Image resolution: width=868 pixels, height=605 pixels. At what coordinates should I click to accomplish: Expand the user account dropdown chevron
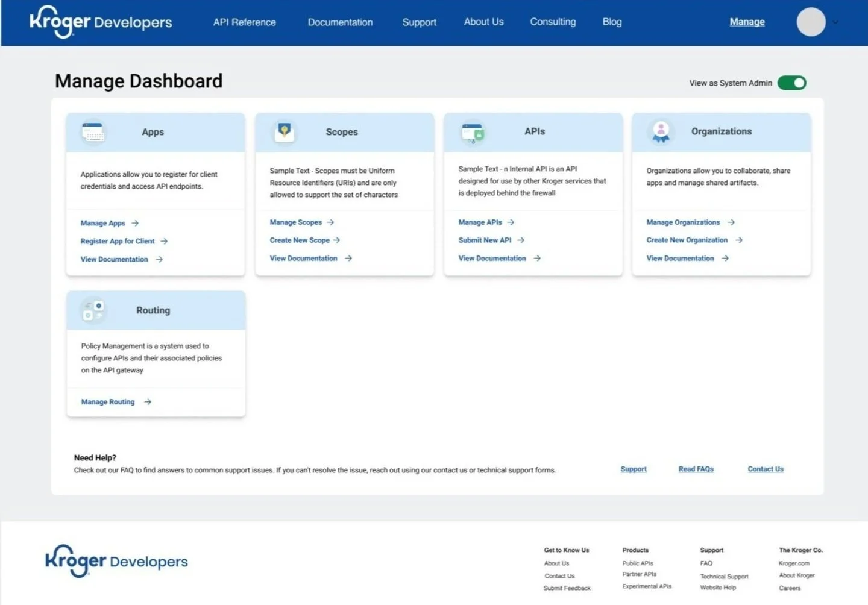(835, 22)
